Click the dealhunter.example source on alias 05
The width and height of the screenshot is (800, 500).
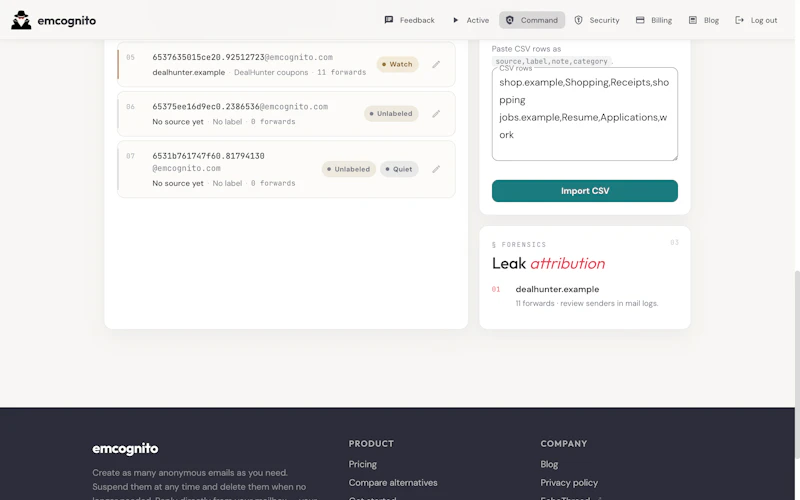tap(189, 72)
